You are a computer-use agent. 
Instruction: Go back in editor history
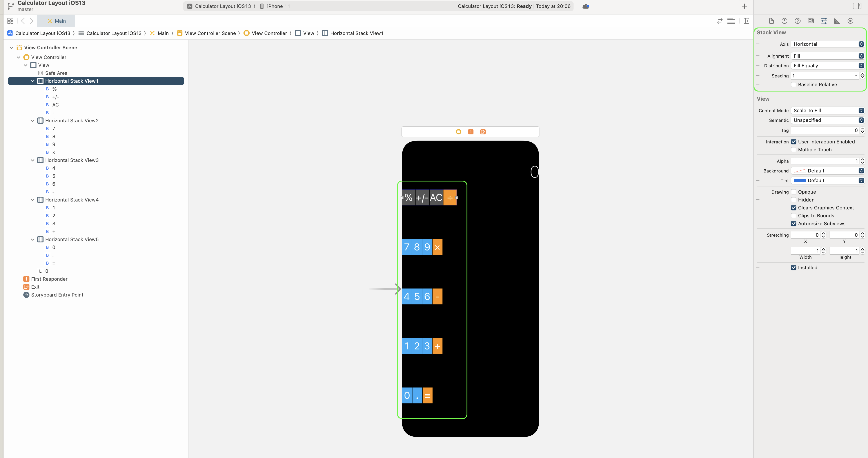point(23,21)
